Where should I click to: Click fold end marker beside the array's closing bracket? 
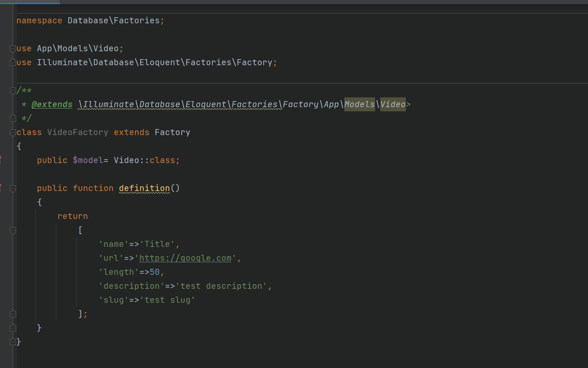click(13, 314)
